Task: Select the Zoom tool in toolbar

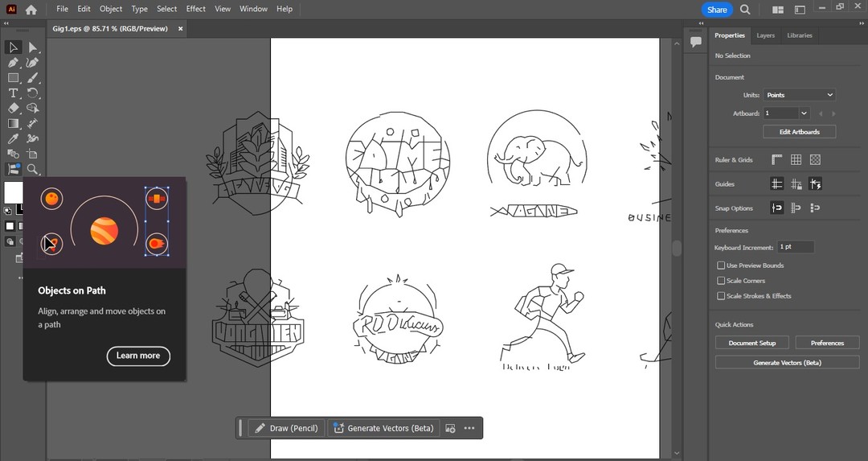Action: (x=33, y=169)
